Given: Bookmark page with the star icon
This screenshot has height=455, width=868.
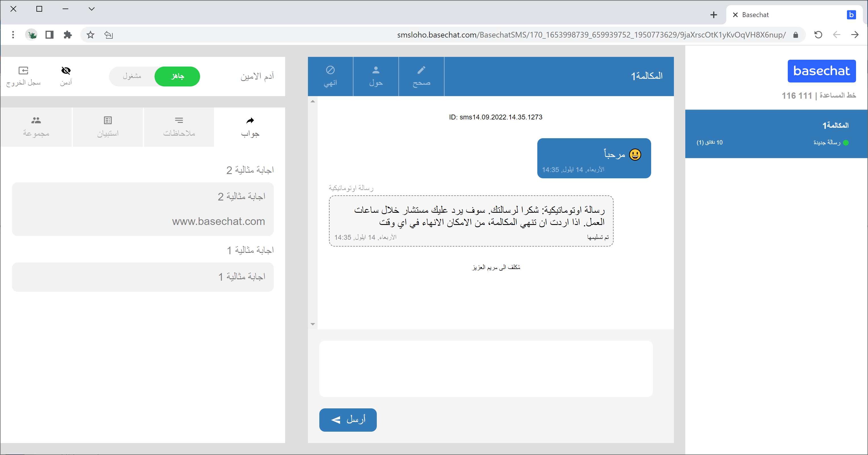Looking at the screenshot, I should click(x=90, y=35).
